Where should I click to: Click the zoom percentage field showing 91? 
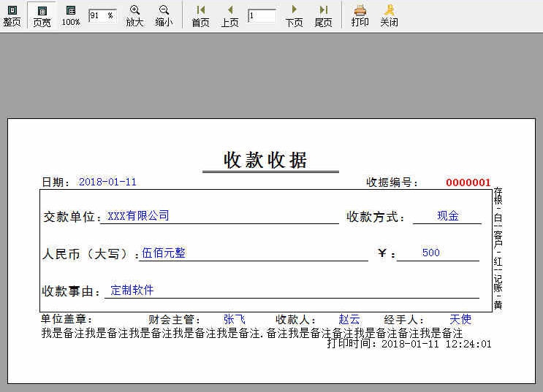tap(102, 16)
